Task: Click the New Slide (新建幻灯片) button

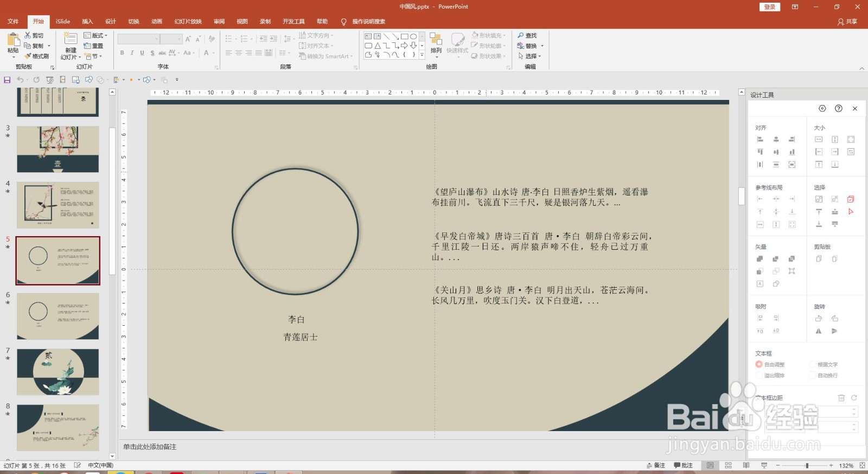Action: (71, 46)
